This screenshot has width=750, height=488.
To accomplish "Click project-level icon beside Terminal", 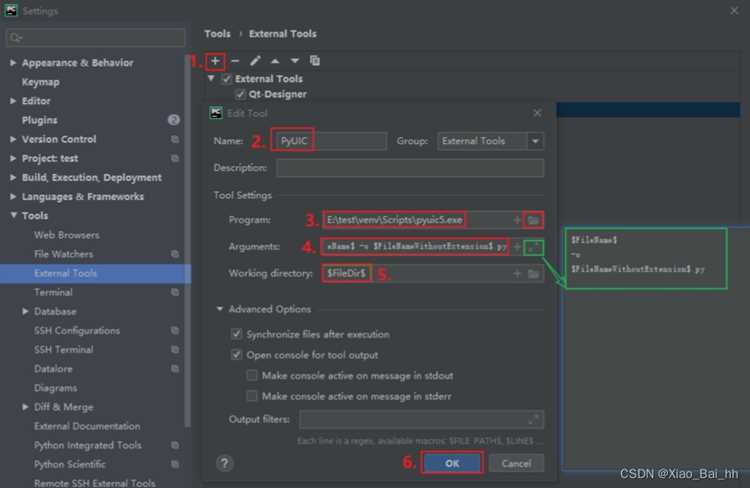I will click(175, 292).
